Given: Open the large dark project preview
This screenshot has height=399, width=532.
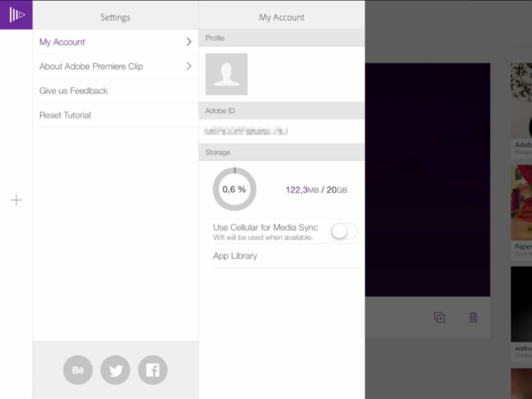Looking at the screenshot, I should click(x=427, y=179).
